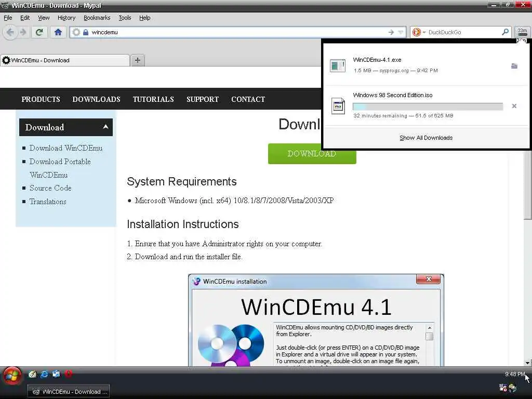Click Download Portable WinCDEmu link
532x399 pixels.
coord(60,168)
